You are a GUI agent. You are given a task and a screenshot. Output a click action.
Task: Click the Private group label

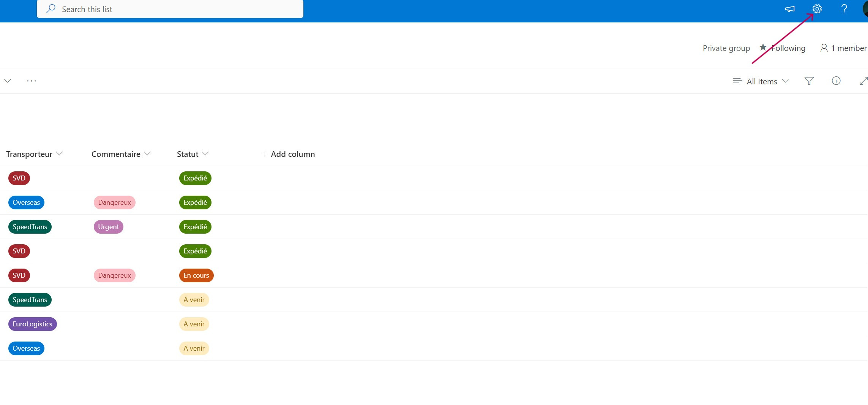click(726, 48)
